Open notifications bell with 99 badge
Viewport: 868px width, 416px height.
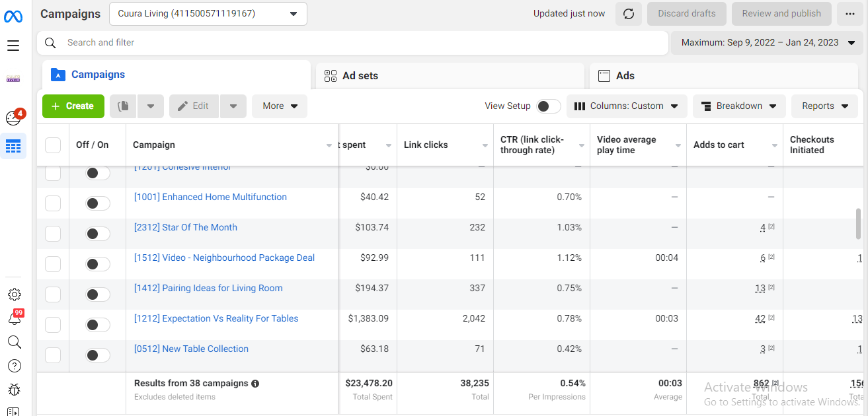tap(15, 318)
